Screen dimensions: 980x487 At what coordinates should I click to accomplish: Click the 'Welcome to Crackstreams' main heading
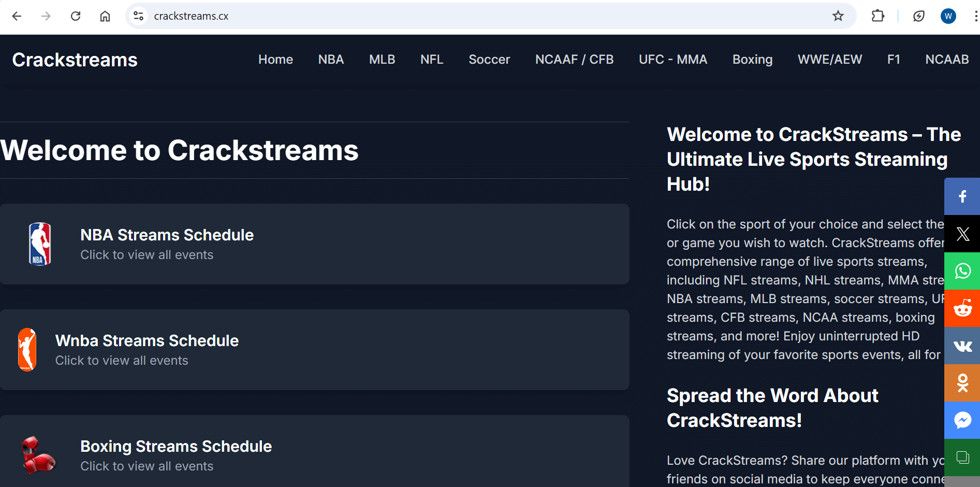coord(179,151)
